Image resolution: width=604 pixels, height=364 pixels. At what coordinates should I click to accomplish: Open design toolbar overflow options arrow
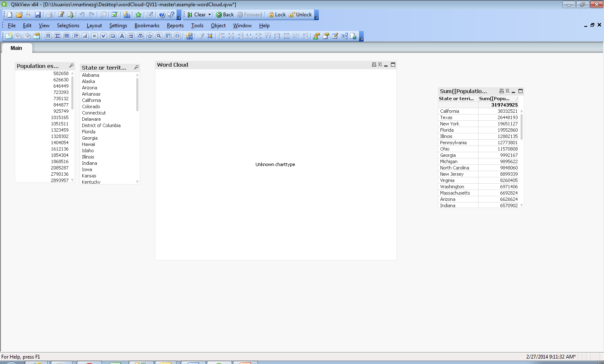point(361,38)
